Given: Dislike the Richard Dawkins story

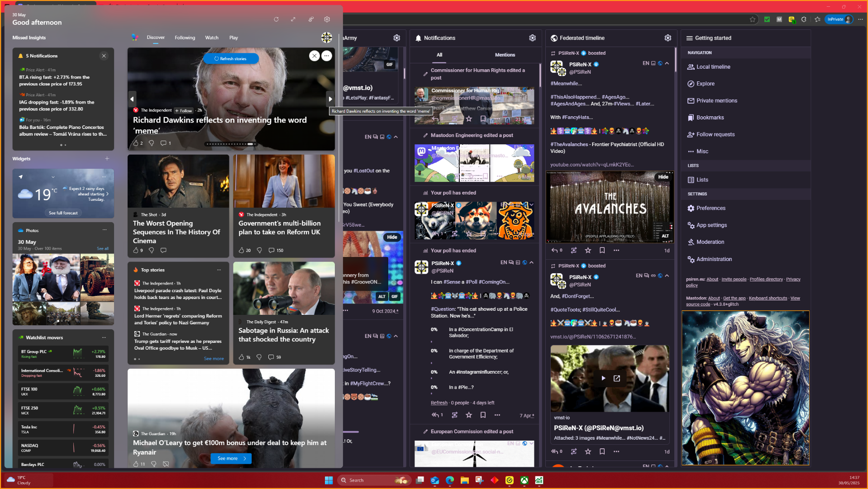Looking at the screenshot, I should [x=152, y=143].
